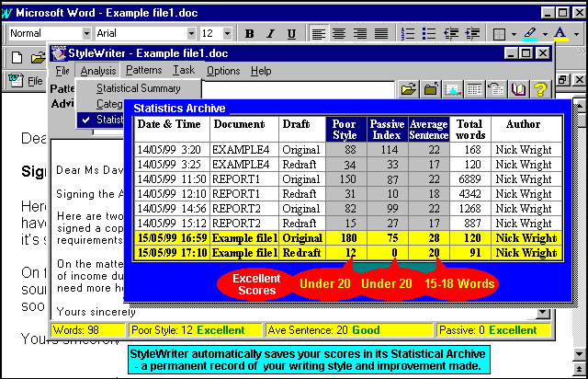This screenshot has width=588, height=379.
Task: Open the StyleWriter book icon
Action: tap(518, 90)
